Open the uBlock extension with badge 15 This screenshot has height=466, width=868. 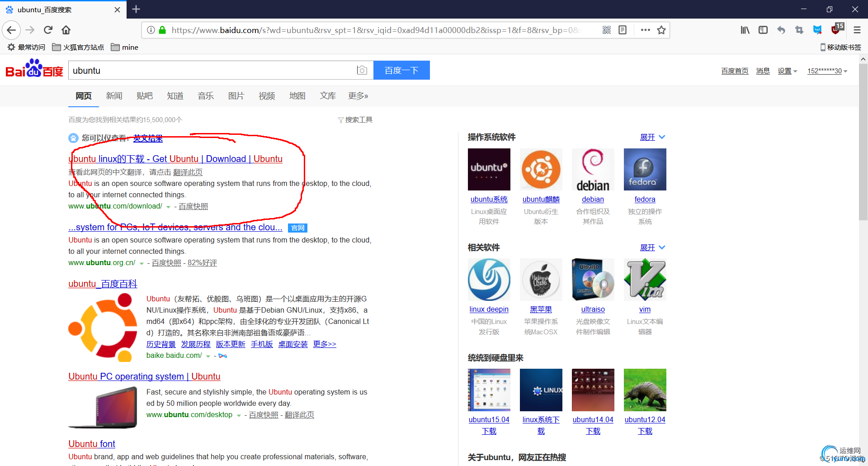tap(837, 29)
